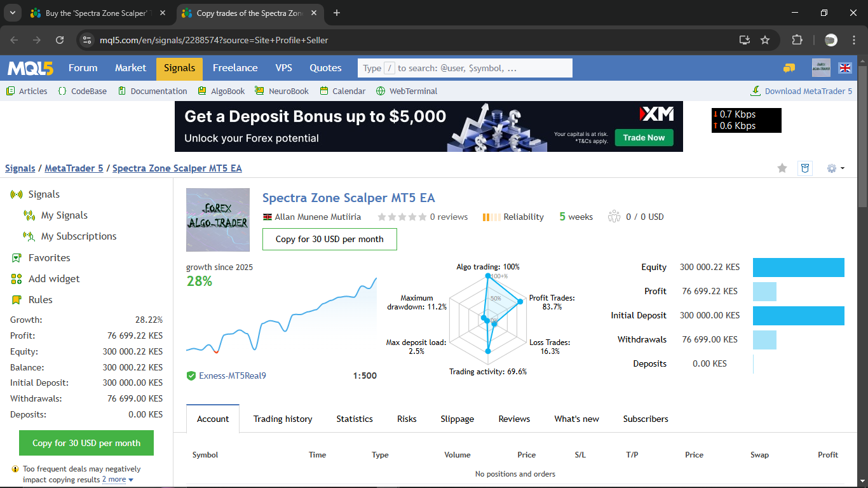Open the Forum section in top navigation
This screenshot has width=868, height=488.
83,68
